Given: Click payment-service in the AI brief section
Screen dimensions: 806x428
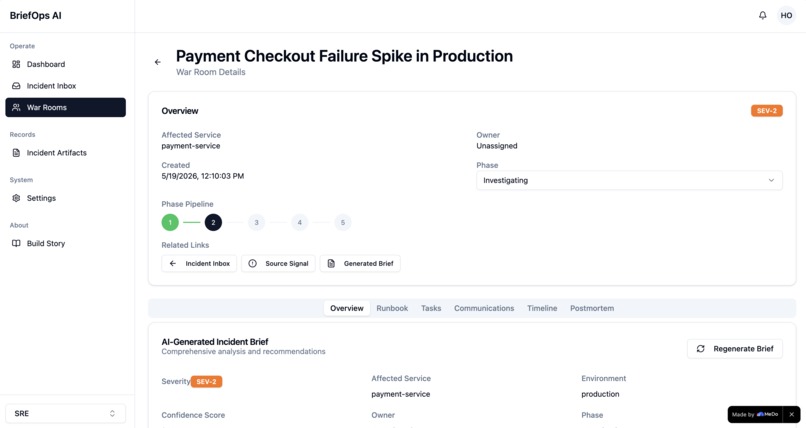Looking at the screenshot, I should (400, 394).
